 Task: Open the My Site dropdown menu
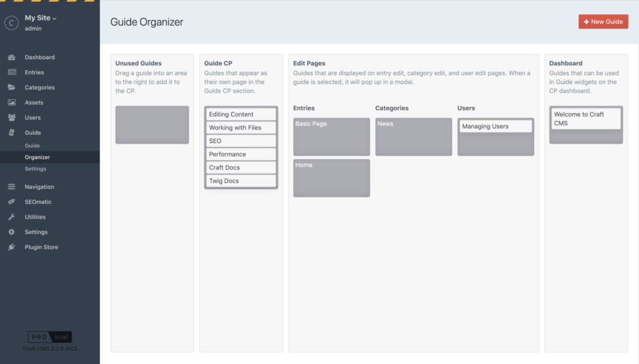click(x=41, y=18)
